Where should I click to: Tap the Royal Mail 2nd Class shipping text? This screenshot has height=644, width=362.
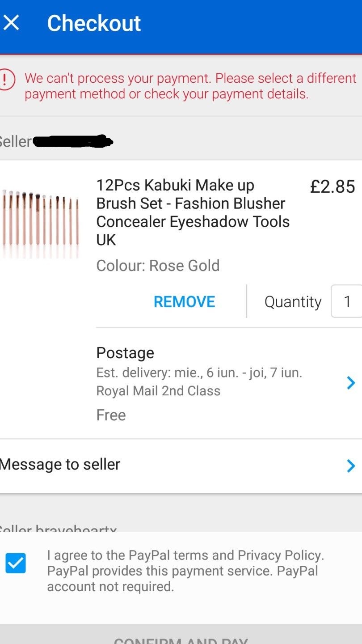coord(158,391)
